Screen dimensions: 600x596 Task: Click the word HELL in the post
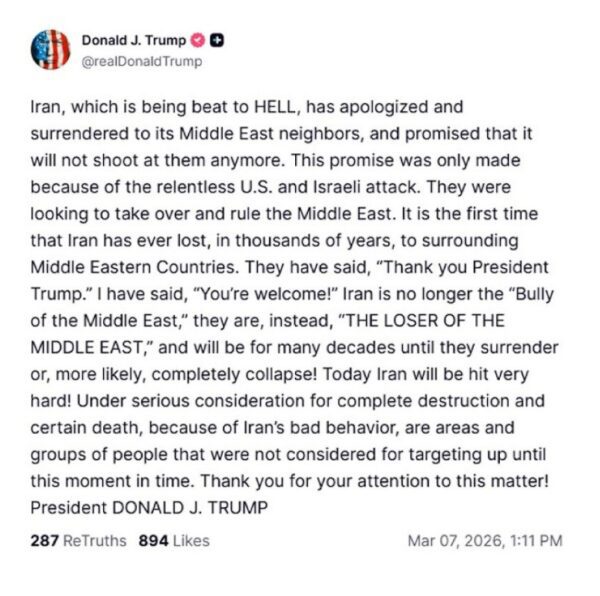(x=220, y=105)
